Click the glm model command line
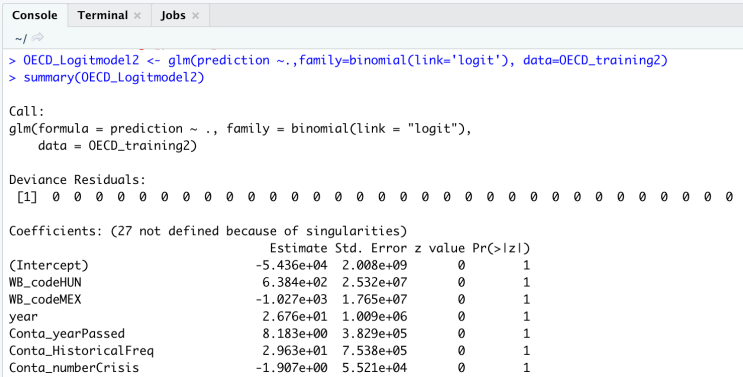The image size is (743, 377). point(338,61)
